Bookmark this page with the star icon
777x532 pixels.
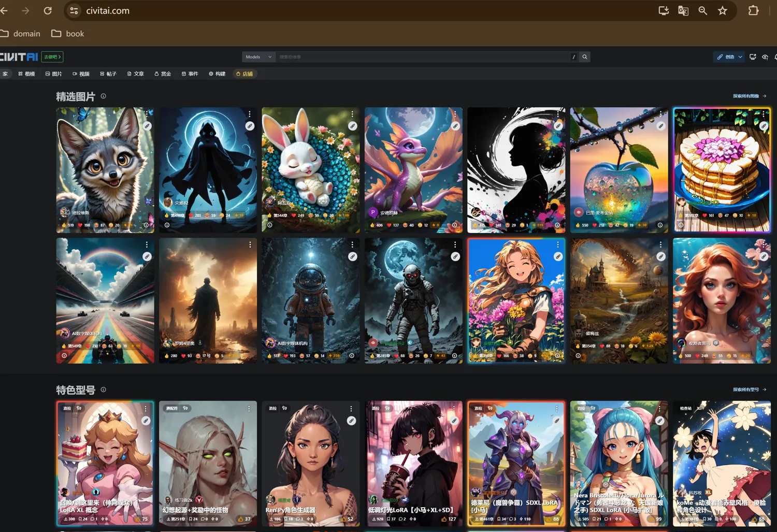pos(723,10)
